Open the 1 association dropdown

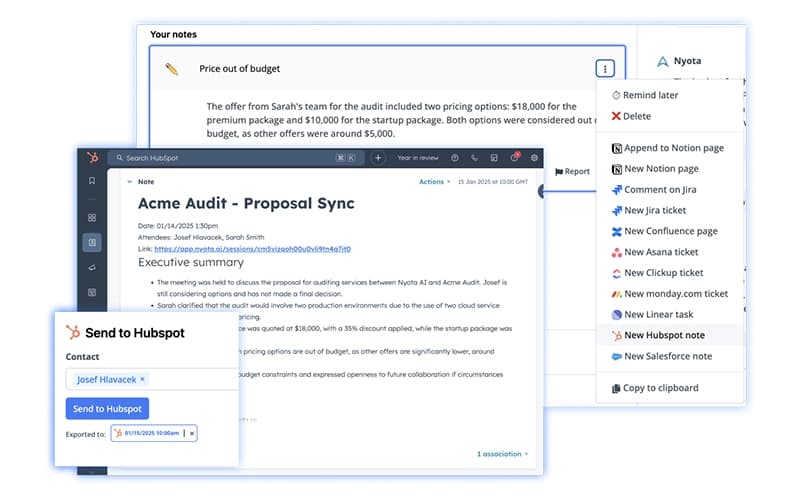point(502,454)
